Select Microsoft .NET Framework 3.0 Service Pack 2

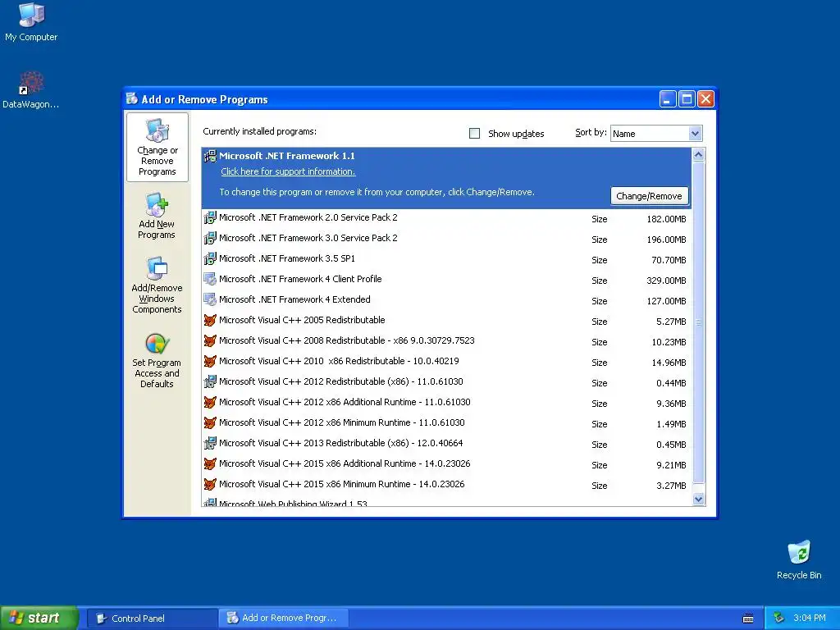coord(447,239)
